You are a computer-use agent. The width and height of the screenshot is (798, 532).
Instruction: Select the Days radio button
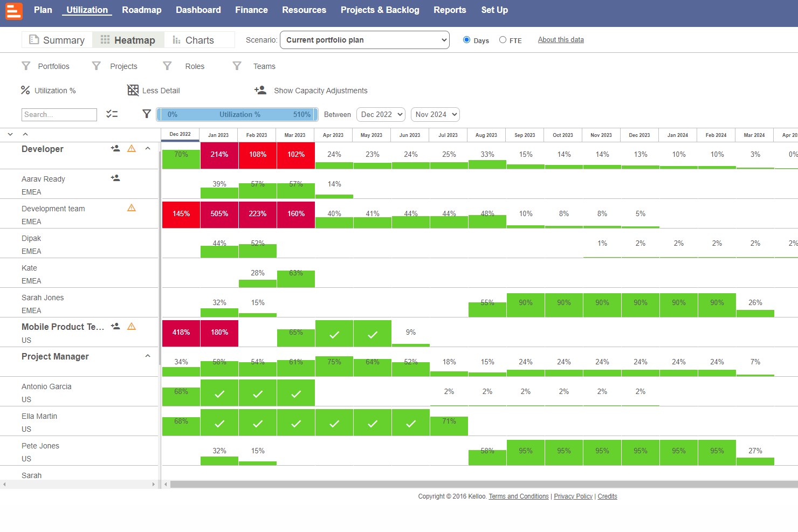(467, 40)
